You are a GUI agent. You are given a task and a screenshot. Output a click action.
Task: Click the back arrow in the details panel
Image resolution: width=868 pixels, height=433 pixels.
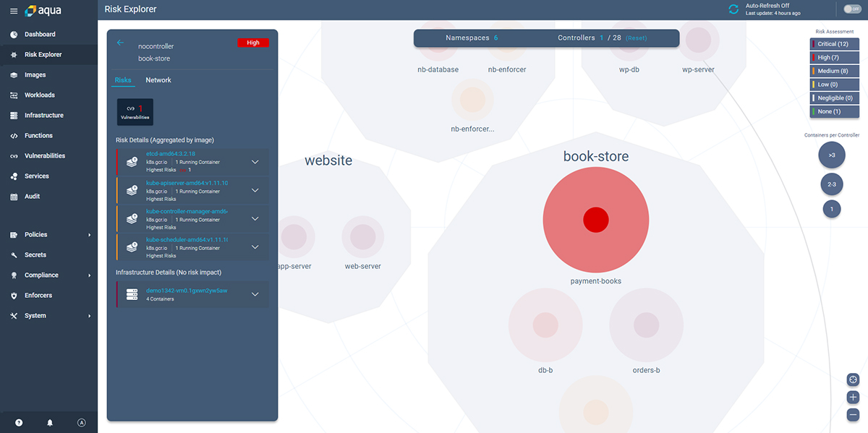tap(121, 43)
